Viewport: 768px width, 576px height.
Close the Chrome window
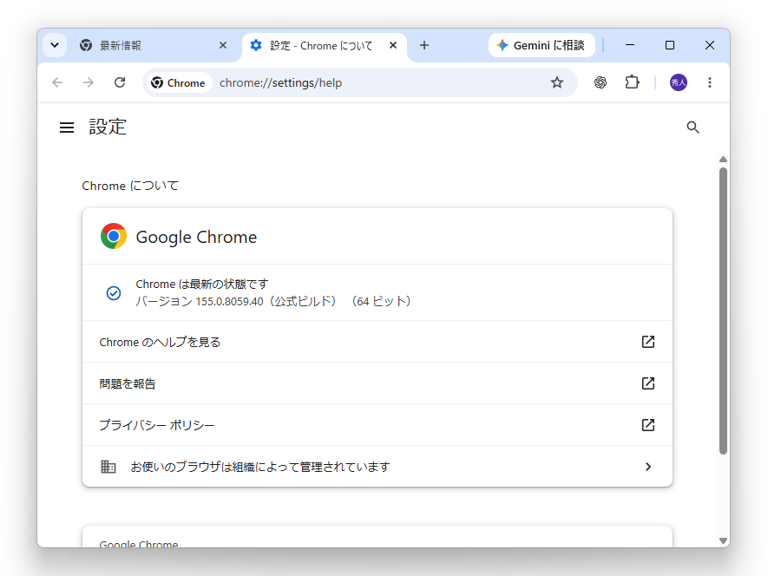tap(710, 45)
